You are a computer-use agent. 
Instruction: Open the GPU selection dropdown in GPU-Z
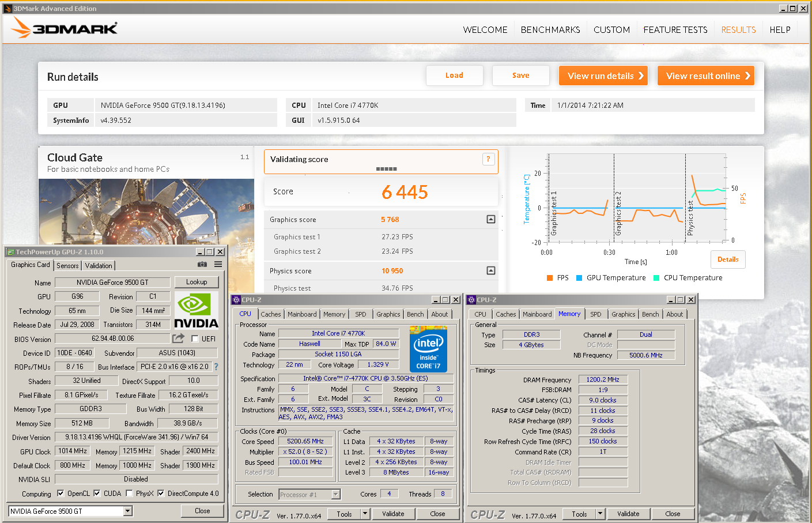coord(128,511)
